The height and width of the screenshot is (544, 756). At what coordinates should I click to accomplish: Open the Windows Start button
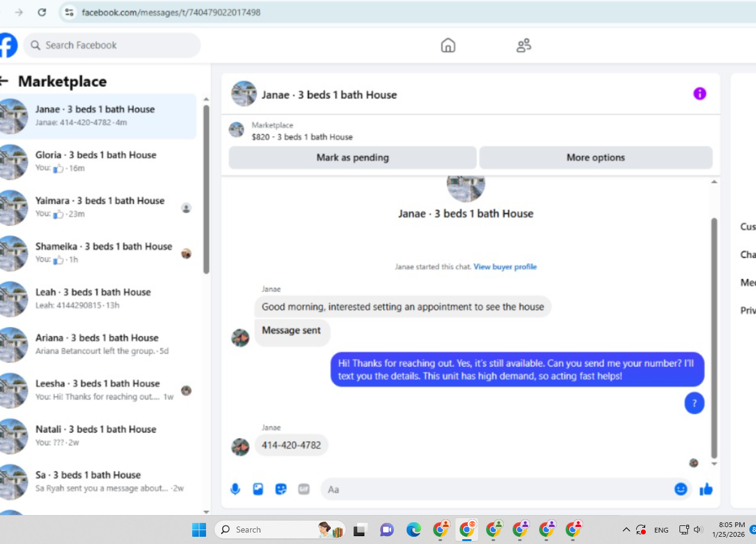(199, 530)
